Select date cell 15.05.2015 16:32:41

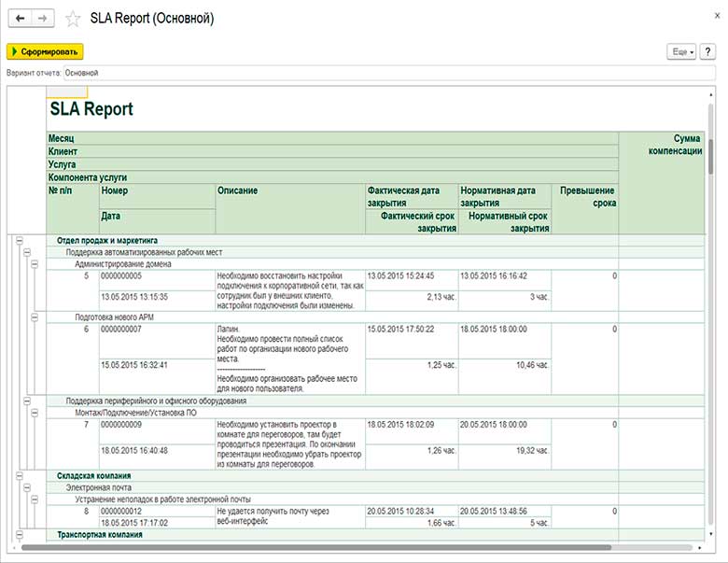click(158, 376)
